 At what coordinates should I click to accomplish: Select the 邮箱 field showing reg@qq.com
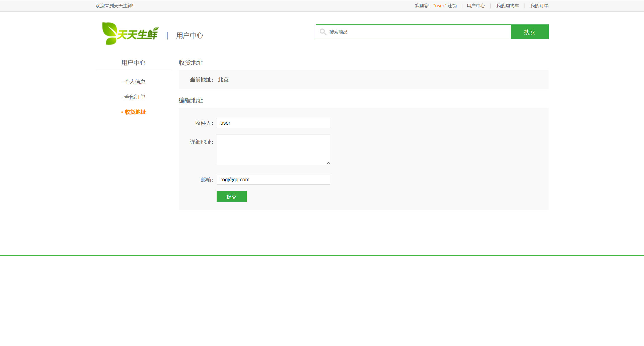(273, 180)
